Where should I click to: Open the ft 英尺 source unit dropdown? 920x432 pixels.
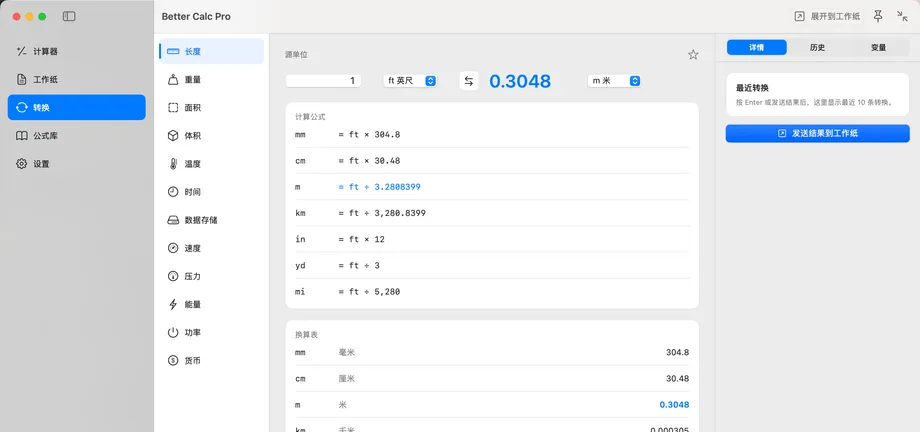(x=410, y=81)
